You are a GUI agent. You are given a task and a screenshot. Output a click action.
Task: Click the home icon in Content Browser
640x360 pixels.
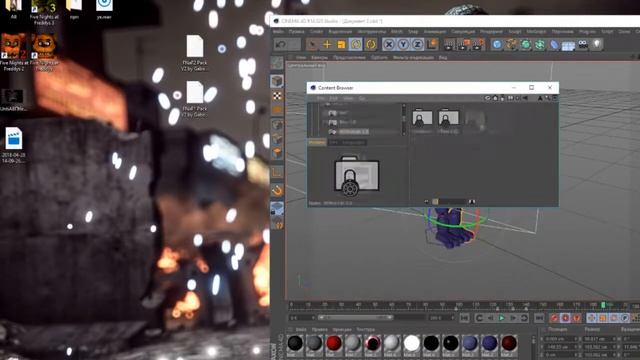(495, 98)
